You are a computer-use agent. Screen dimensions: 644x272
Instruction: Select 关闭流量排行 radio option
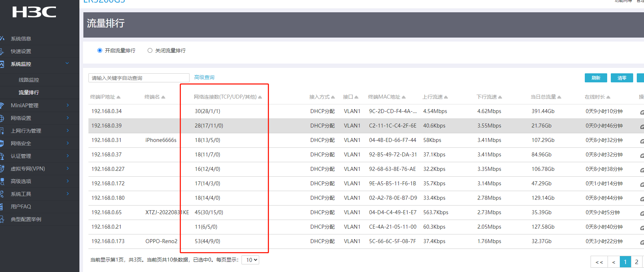[150, 51]
